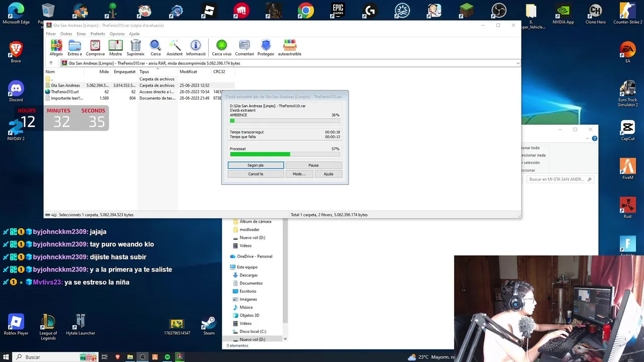Open the FiveM desktop icon
644x362 pixels.
click(x=627, y=169)
